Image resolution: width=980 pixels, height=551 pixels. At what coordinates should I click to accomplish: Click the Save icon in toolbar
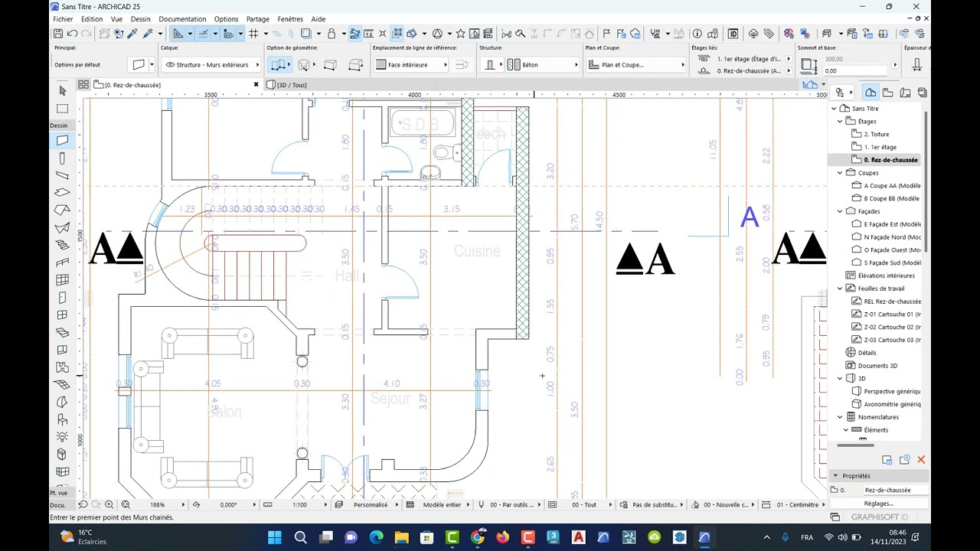tap(58, 34)
